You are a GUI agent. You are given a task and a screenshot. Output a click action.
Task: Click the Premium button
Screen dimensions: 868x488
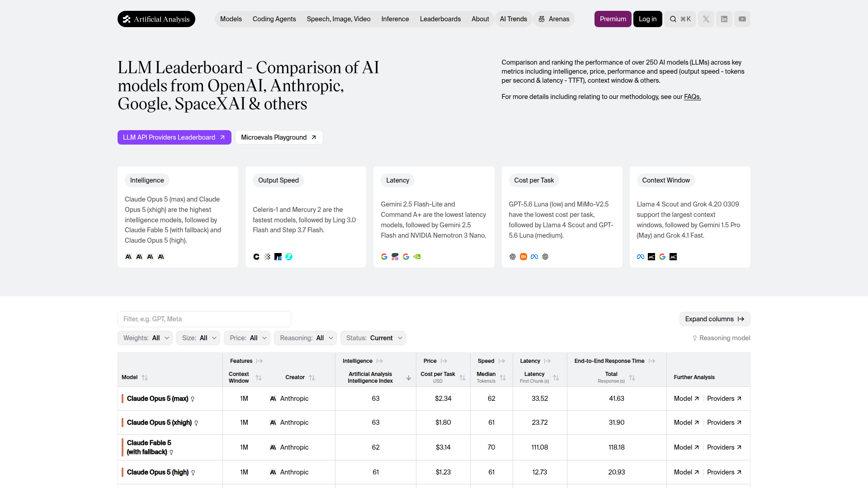[613, 19]
